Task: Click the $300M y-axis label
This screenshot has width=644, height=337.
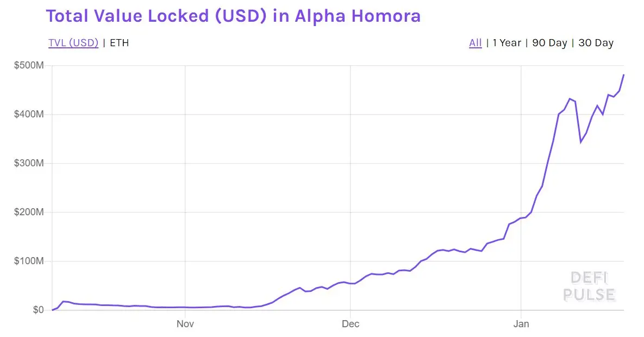Action: pyautogui.click(x=29, y=163)
